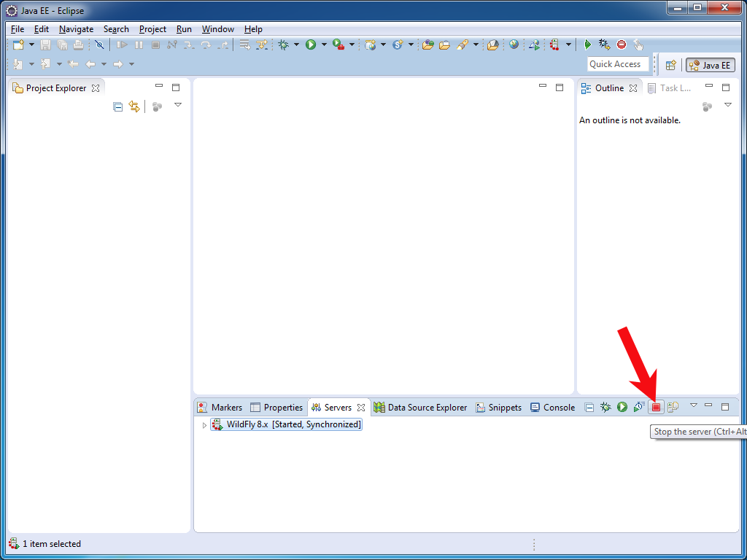Open the Project menu
Viewport: 747px width, 560px height.
point(152,29)
